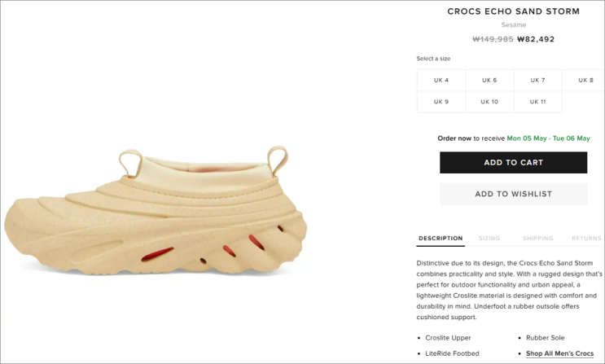Follow the Shop All Men's Crocs link
The width and height of the screenshot is (605, 364).
tap(560, 353)
